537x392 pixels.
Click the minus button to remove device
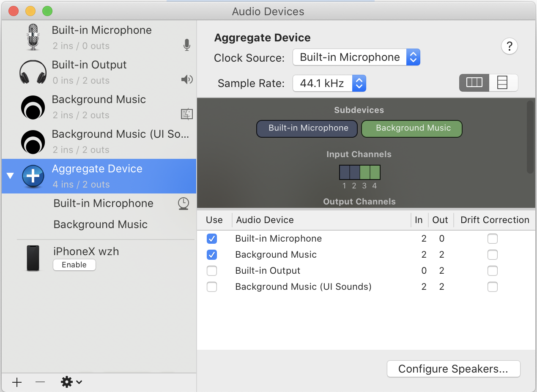(x=40, y=382)
